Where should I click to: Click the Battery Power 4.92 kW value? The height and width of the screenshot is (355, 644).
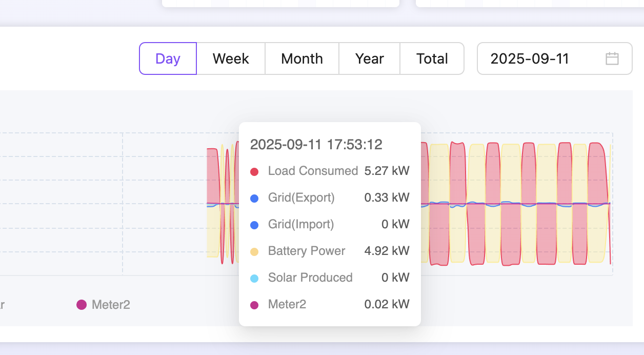(x=387, y=251)
